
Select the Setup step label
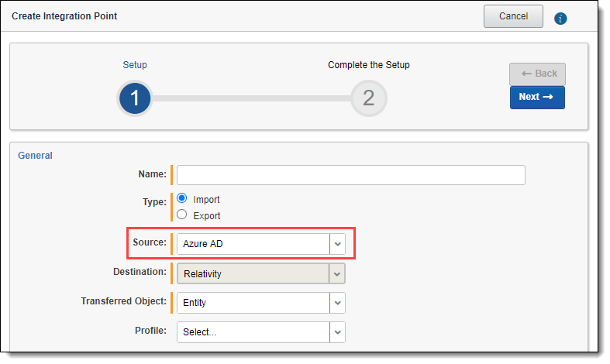coord(134,65)
